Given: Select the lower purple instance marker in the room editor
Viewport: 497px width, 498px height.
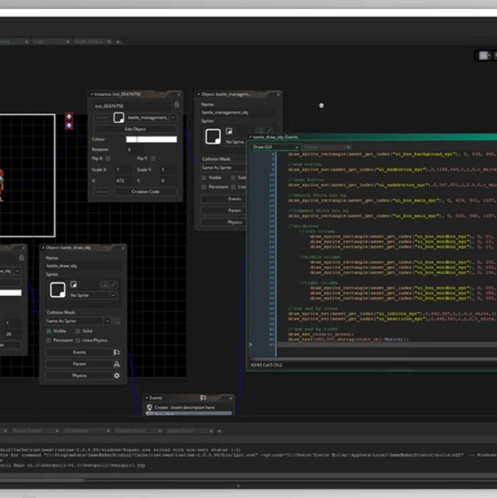Looking at the screenshot, I should click(69, 126).
